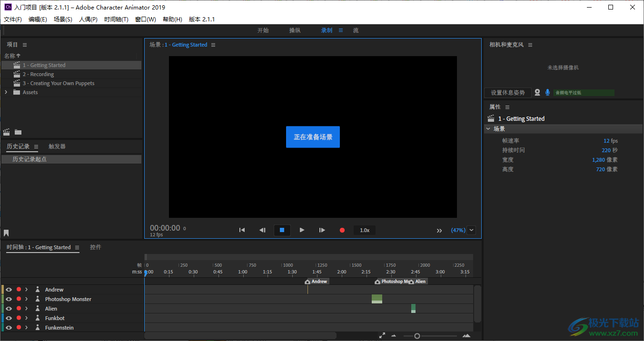The image size is (644, 341).
Task: Expand the Andrew track
Action: (27, 290)
